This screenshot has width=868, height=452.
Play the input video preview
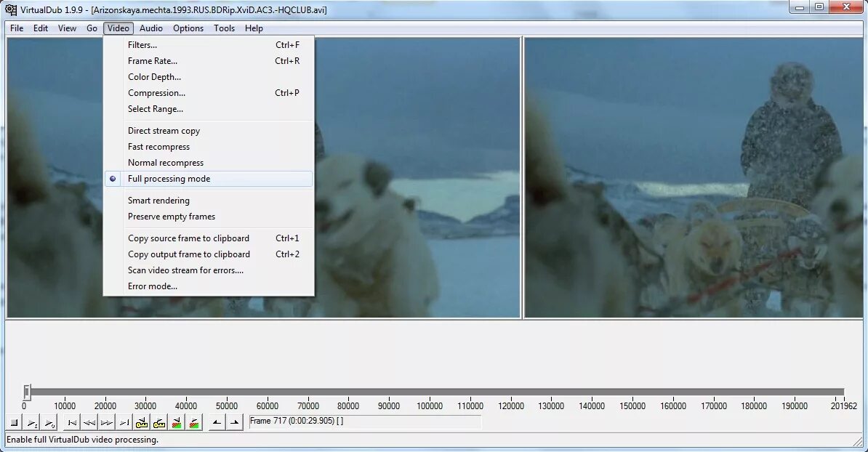click(32, 423)
